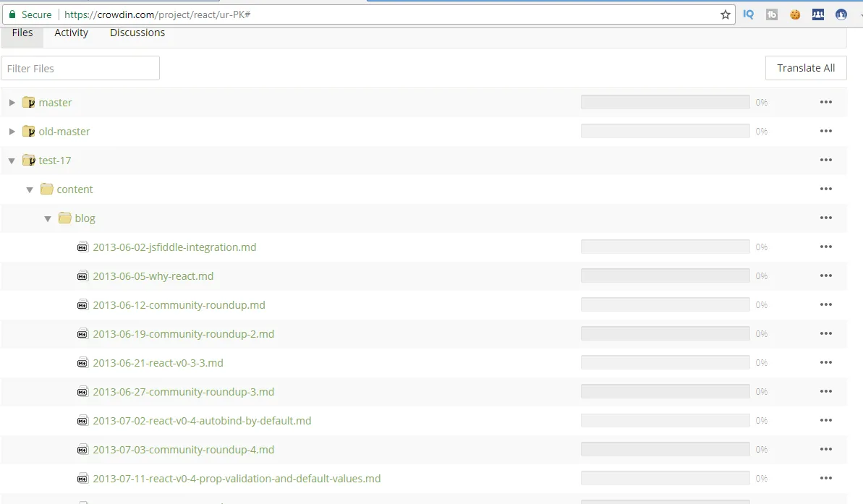This screenshot has height=504, width=863.
Task: Click the master branch folder icon
Action: (29, 103)
